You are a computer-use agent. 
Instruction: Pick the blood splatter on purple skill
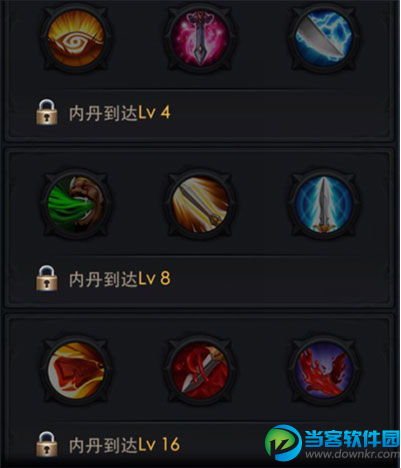(x=324, y=370)
